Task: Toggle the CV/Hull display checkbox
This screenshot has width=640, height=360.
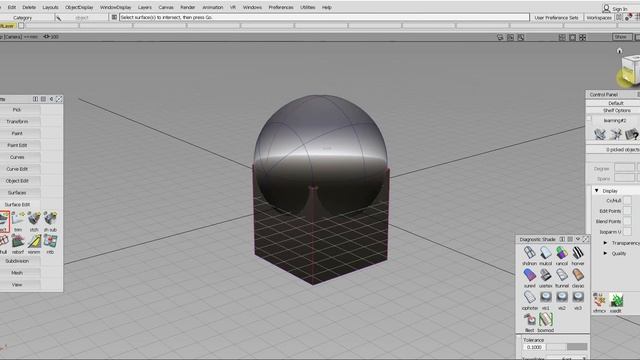Action: pyautogui.click(x=627, y=200)
